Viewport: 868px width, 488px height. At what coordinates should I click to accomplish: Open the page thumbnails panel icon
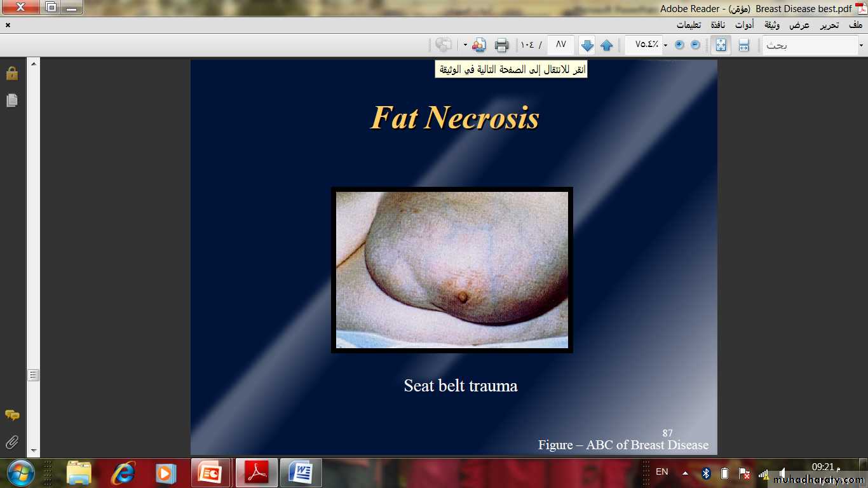pyautogui.click(x=11, y=100)
